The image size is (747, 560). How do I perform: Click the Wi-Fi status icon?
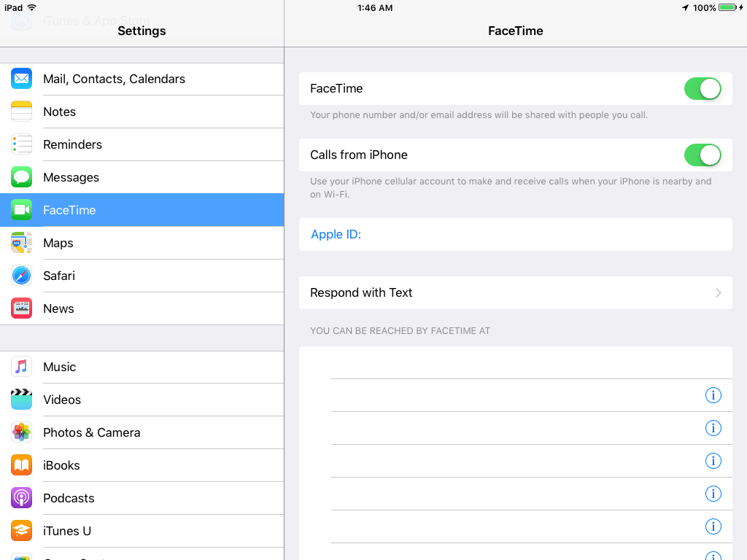(32, 7)
